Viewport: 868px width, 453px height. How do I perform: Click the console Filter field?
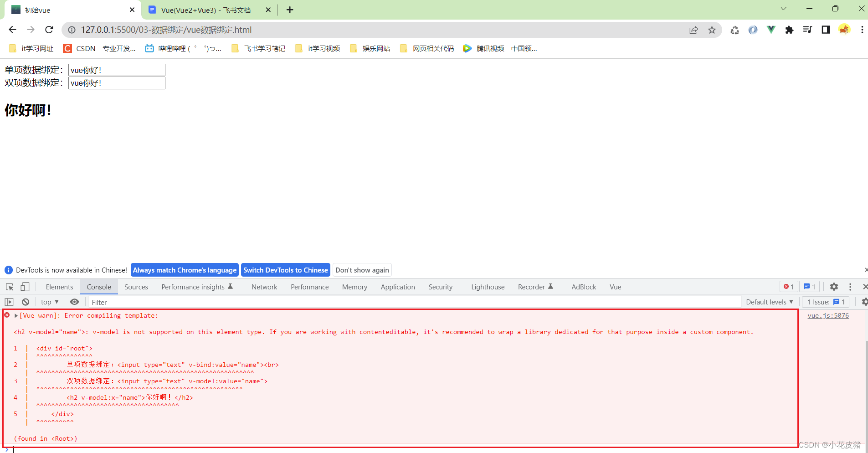415,302
